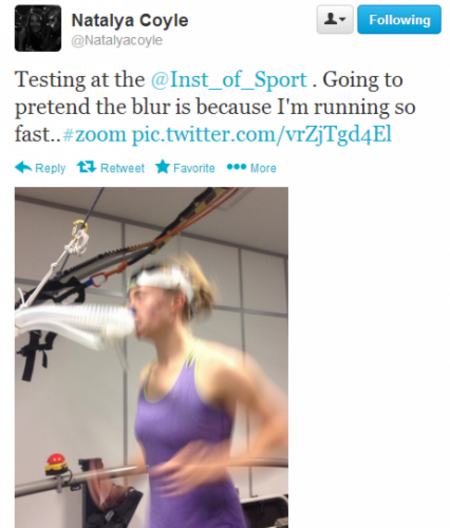The image size is (450, 528).
Task: Click the person silhouette icon
Action: (x=330, y=19)
